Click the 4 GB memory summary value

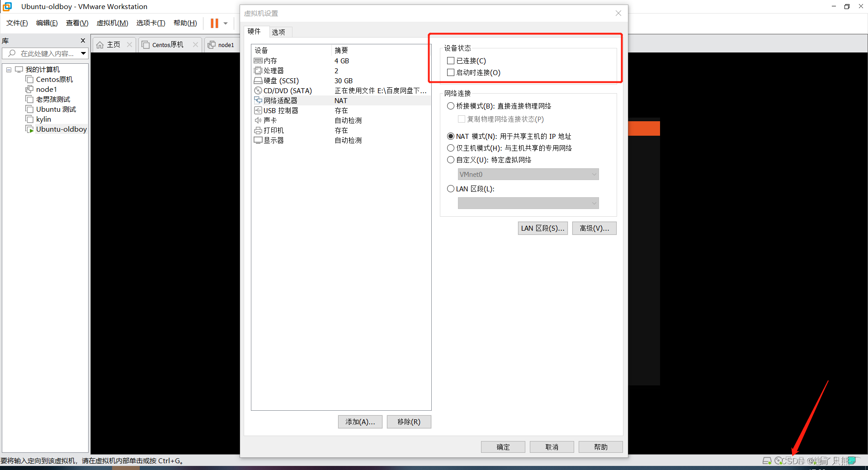(342, 61)
